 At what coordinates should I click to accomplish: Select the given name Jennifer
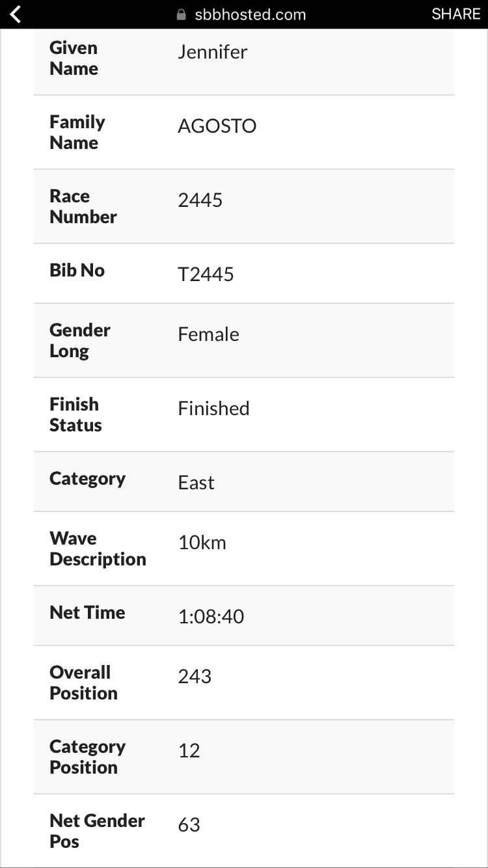click(213, 52)
